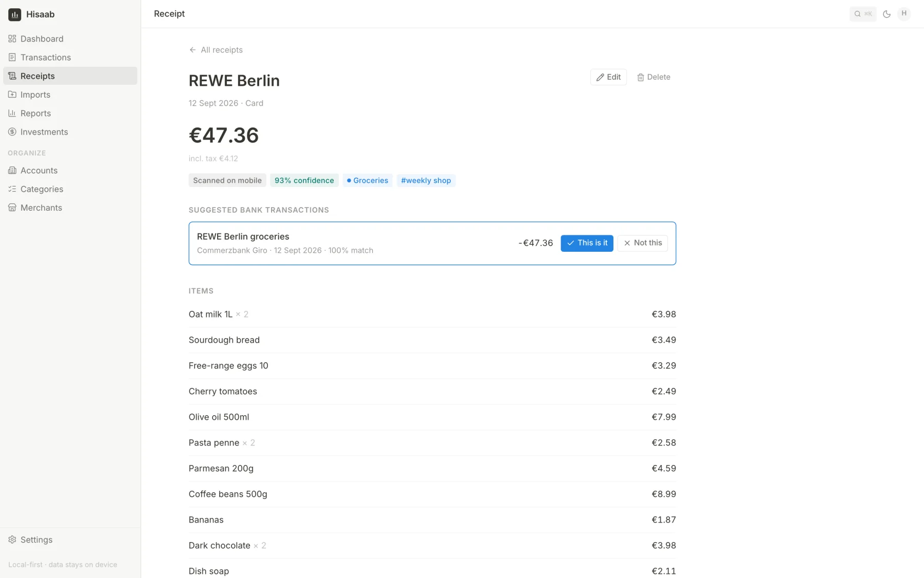The height and width of the screenshot is (578, 924).
Task: Click the Hisaab logo icon
Action: (x=14, y=14)
